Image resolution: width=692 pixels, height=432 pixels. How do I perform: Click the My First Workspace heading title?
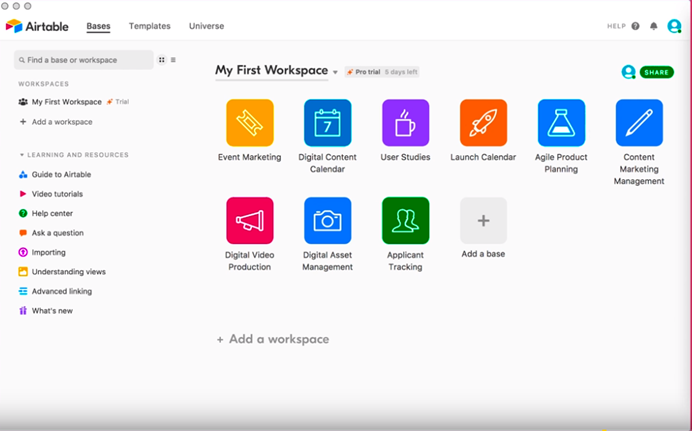271,71
